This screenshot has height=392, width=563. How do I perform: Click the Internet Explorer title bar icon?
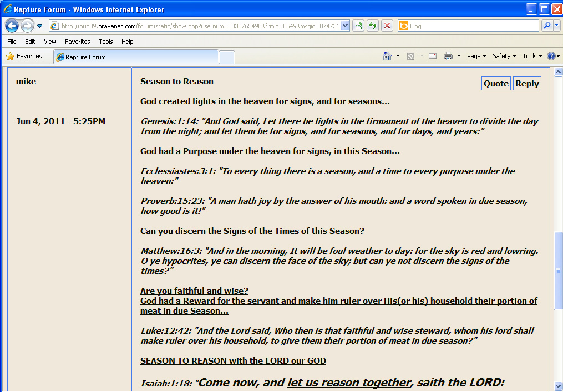click(8, 9)
